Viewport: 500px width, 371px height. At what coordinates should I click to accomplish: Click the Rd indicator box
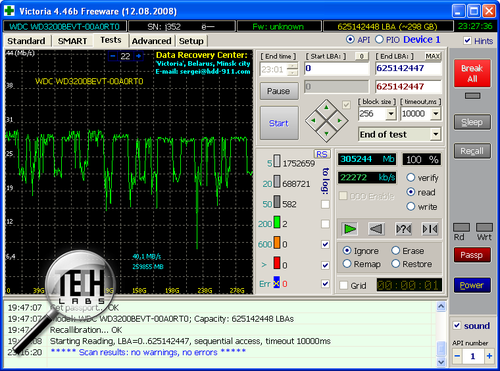[461, 227]
